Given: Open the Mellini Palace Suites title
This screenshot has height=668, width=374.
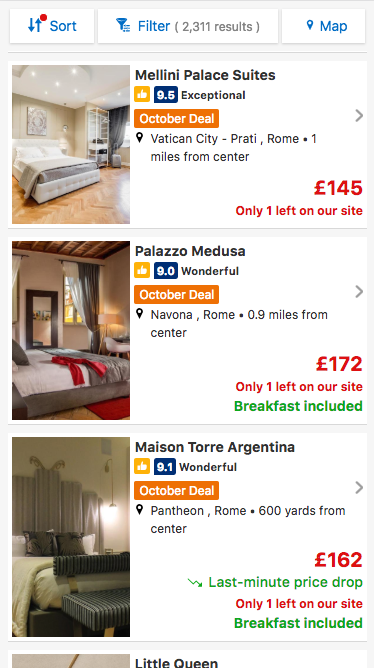Looking at the screenshot, I should [205, 75].
